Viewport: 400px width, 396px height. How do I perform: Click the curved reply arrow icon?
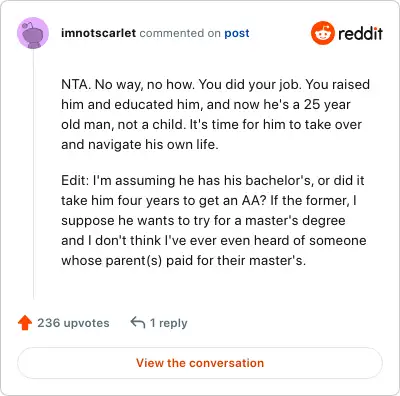click(138, 322)
